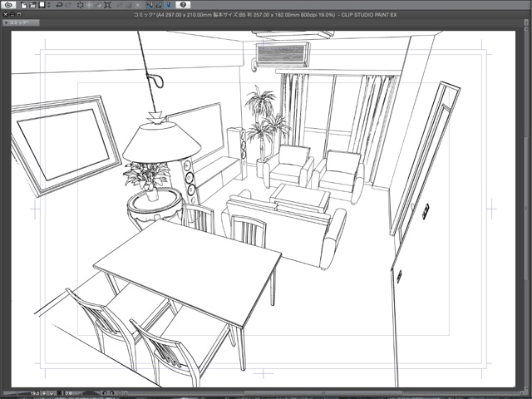Toggle Snap to Grid
The width and height of the screenshot is (532, 399).
168,5
